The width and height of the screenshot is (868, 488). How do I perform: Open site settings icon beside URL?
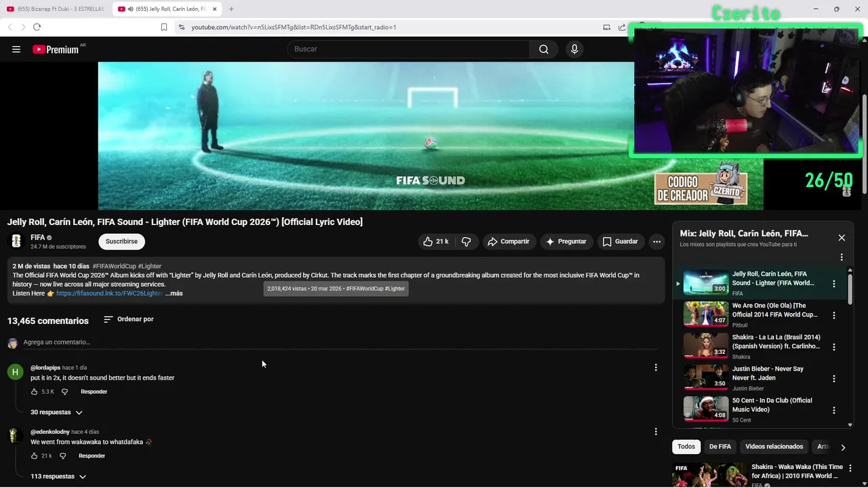tap(180, 27)
